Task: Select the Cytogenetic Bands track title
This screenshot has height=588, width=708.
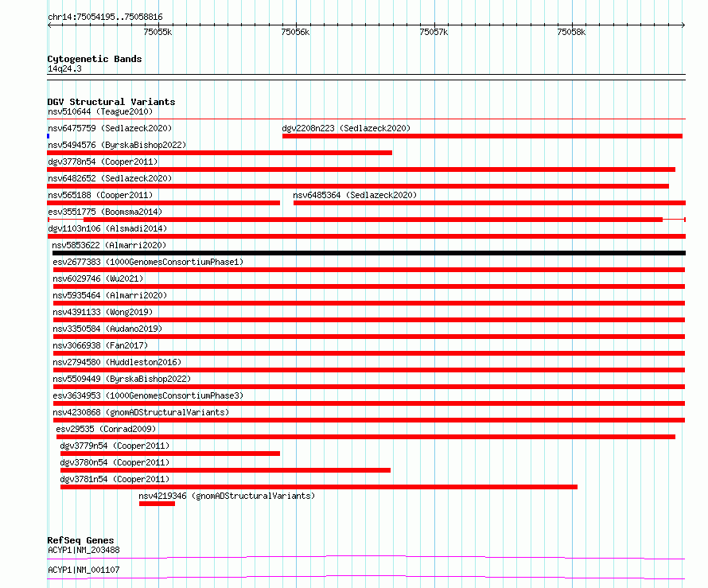Action: click(95, 59)
